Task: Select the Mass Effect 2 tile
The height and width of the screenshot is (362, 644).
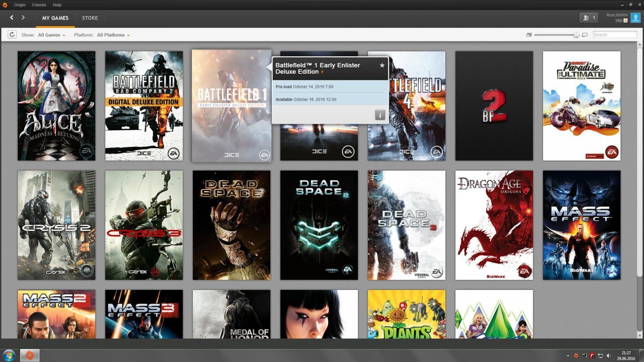Action: point(56,314)
